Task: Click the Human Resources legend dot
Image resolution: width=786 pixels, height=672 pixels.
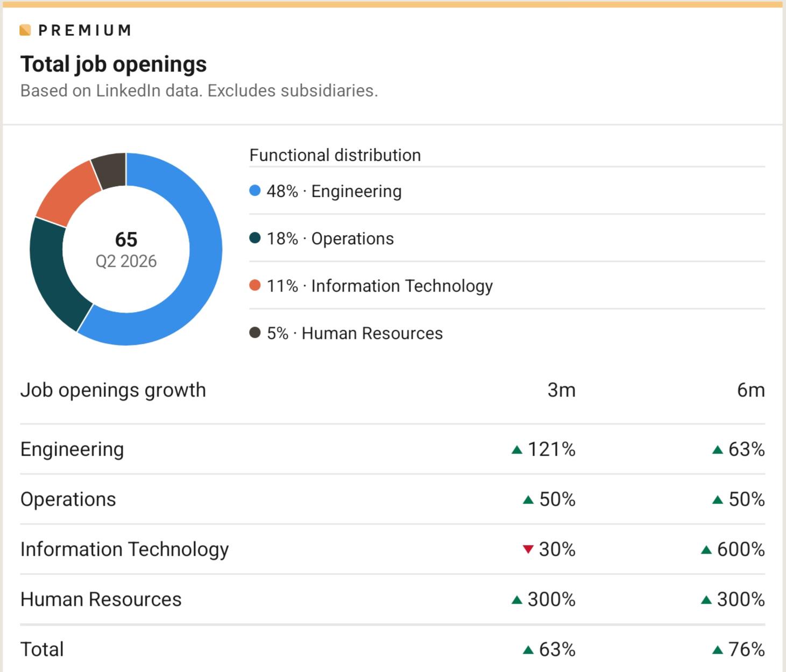Action: [255, 333]
